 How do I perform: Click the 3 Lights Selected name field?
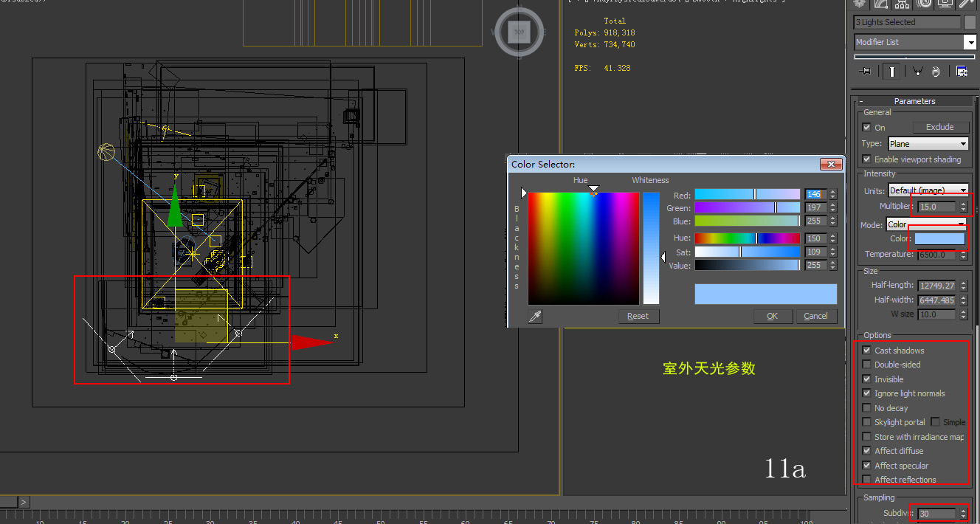pos(908,22)
